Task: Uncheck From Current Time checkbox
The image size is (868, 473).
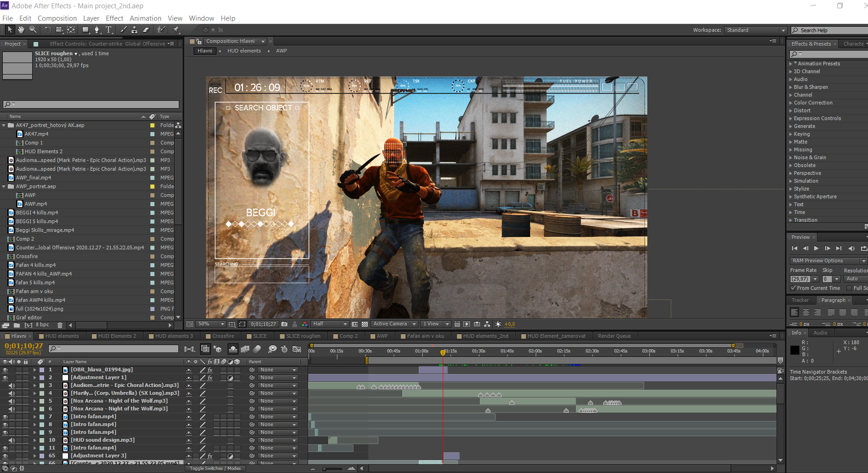Action: tap(793, 288)
